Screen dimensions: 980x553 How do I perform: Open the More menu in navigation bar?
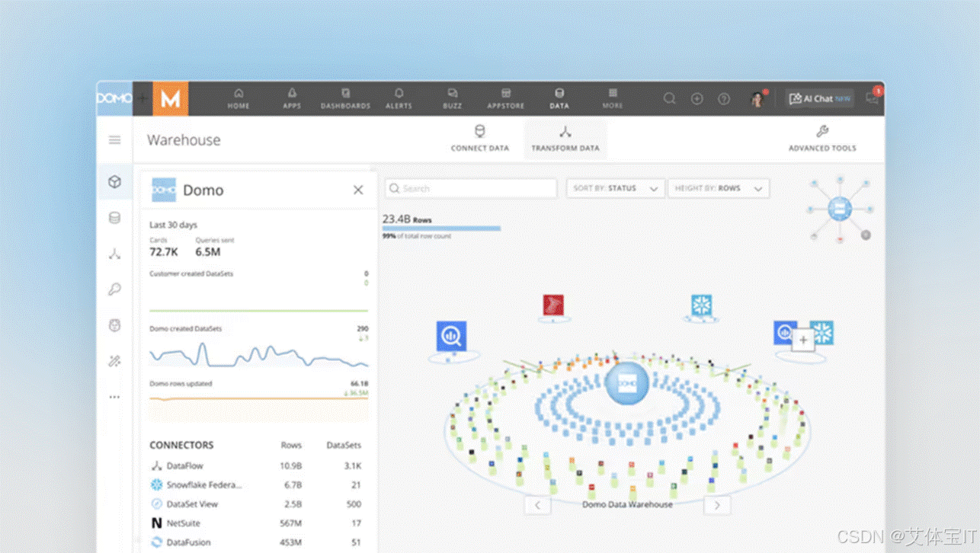click(613, 99)
